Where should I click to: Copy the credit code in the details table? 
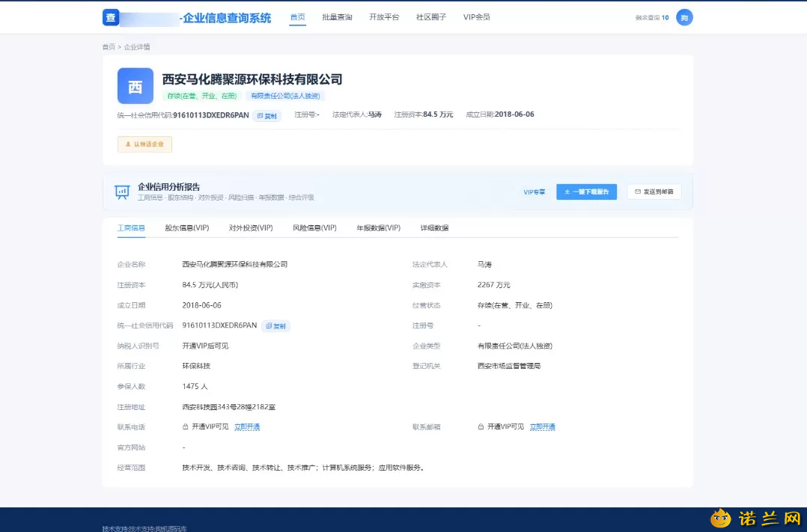[x=275, y=325]
